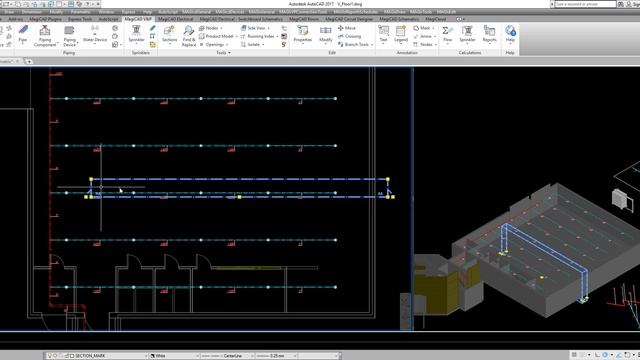Open the Piping Device tool
The image size is (640, 360).
coord(70,36)
